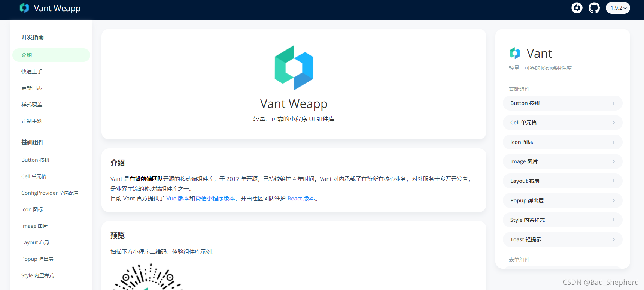Open Image 图片 in the left sidebar
Viewport: 644px width, 290px height.
pos(34,226)
